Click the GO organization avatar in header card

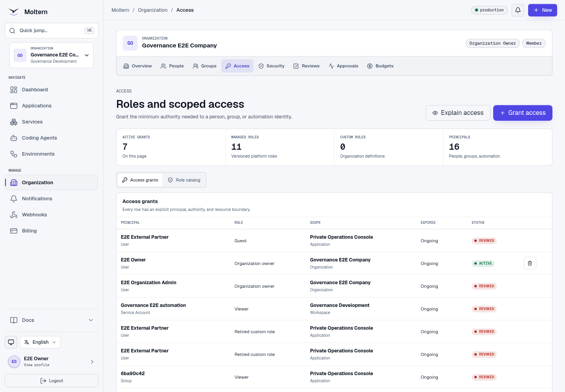coord(130,43)
